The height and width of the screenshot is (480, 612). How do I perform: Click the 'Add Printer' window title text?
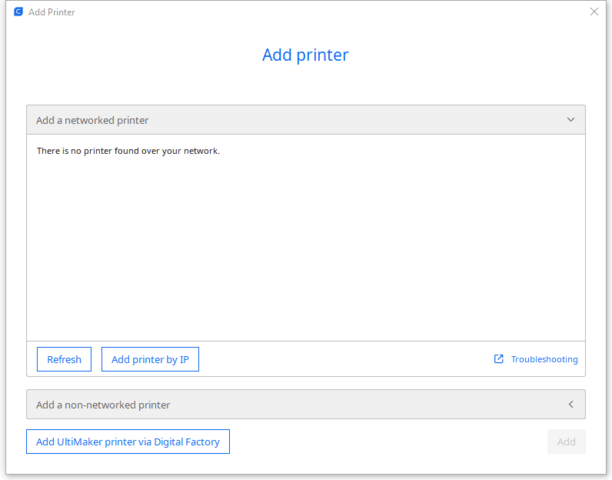click(x=52, y=12)
